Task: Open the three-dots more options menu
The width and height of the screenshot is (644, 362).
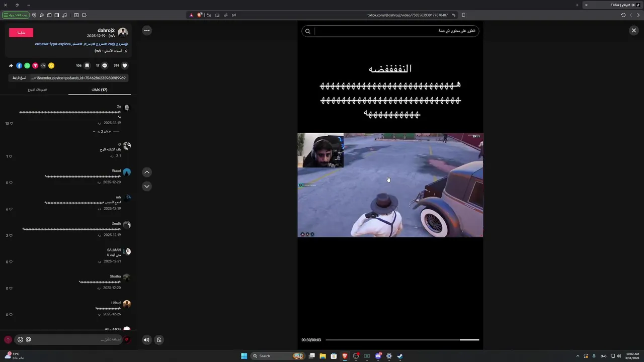Action: [x=147, y=31]
